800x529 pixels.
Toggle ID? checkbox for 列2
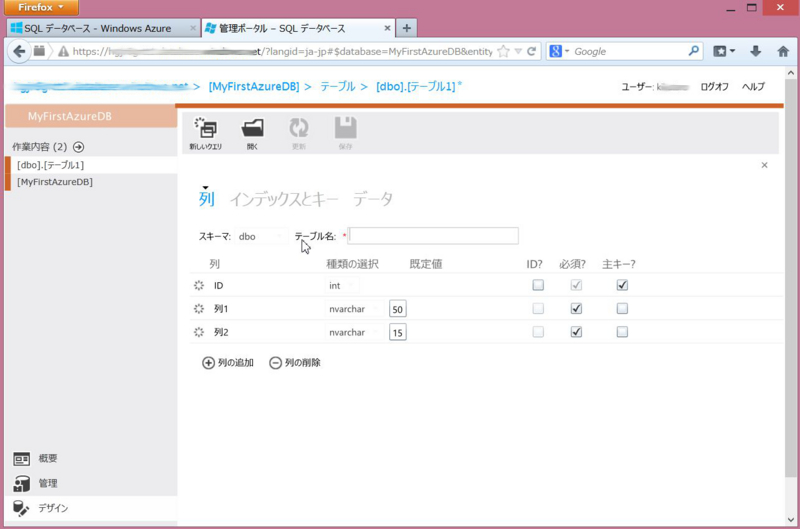coord(538,332)
